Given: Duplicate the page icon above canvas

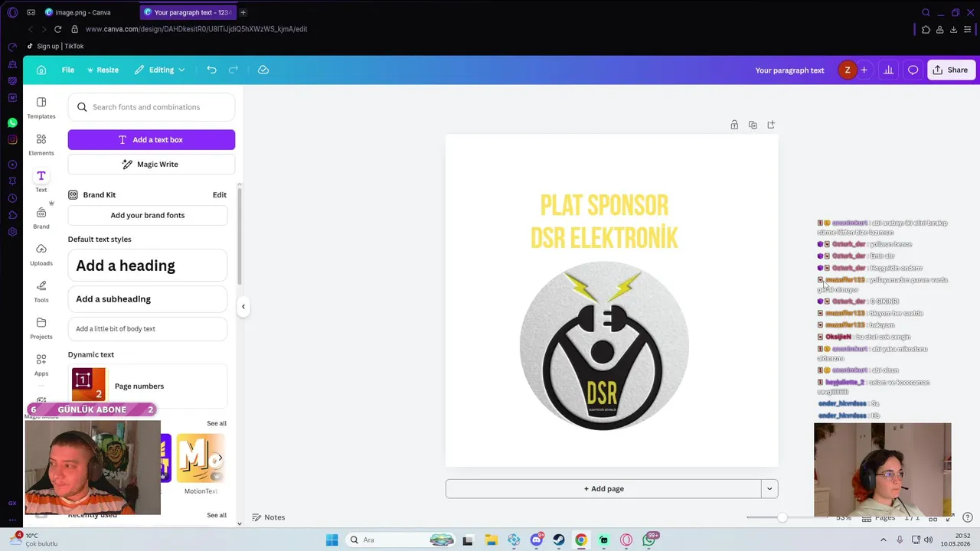Looking at the screenshot, I should point(753,125).
